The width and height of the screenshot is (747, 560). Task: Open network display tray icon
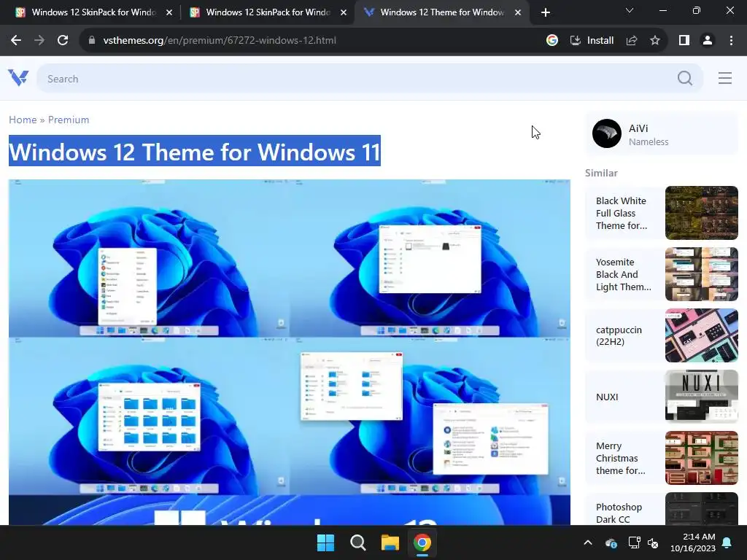634,542
